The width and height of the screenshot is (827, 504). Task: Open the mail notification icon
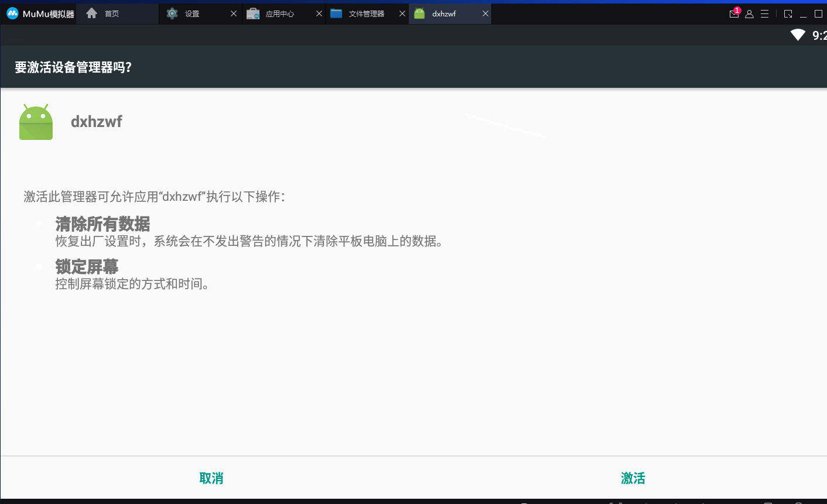[x=734, y=13]
